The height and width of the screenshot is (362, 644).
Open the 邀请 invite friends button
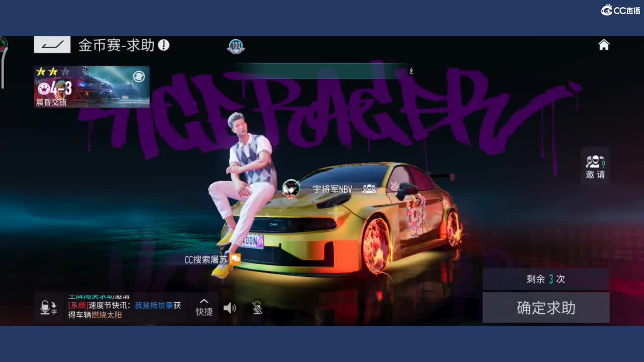pos(595,166)
